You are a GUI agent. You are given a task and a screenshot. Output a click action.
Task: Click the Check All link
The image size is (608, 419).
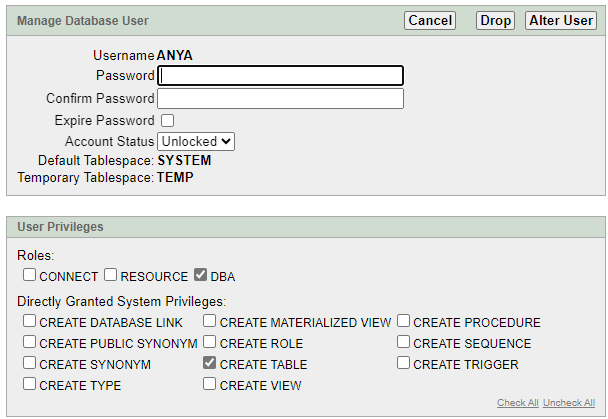[518, 403]
